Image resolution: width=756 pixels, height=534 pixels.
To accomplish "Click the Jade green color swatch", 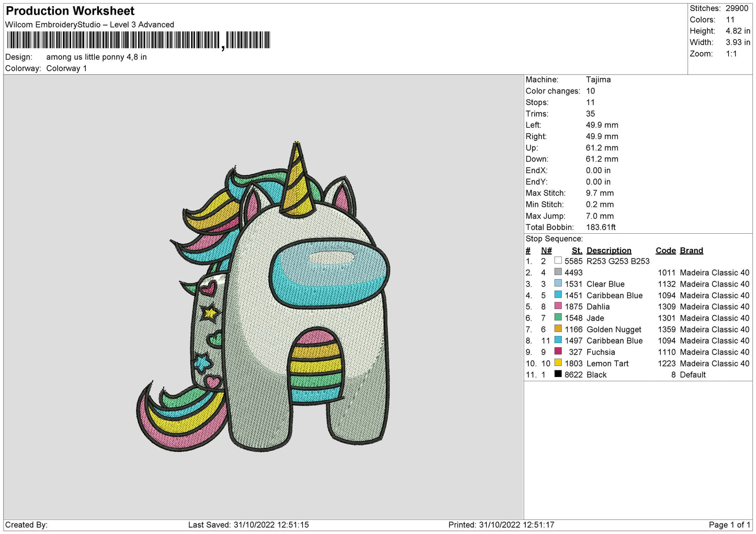I will (558, 317).
